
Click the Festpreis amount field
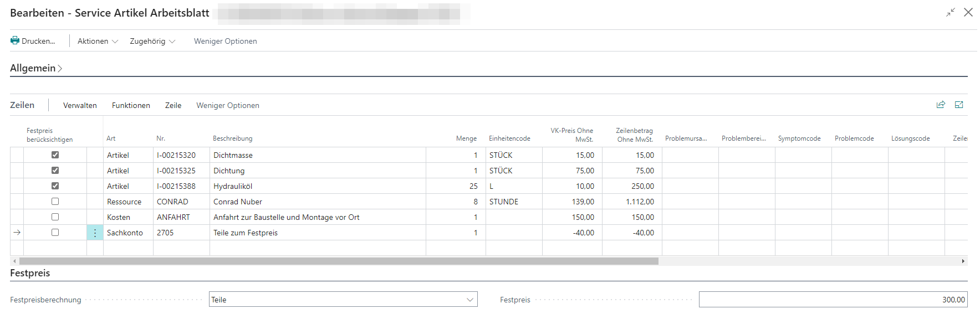point(833,300)
